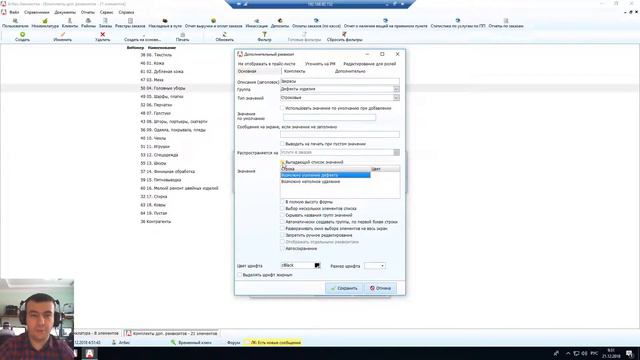Click the Обновить refresh icon
The image size is (640, 360).
click(224, 35)
